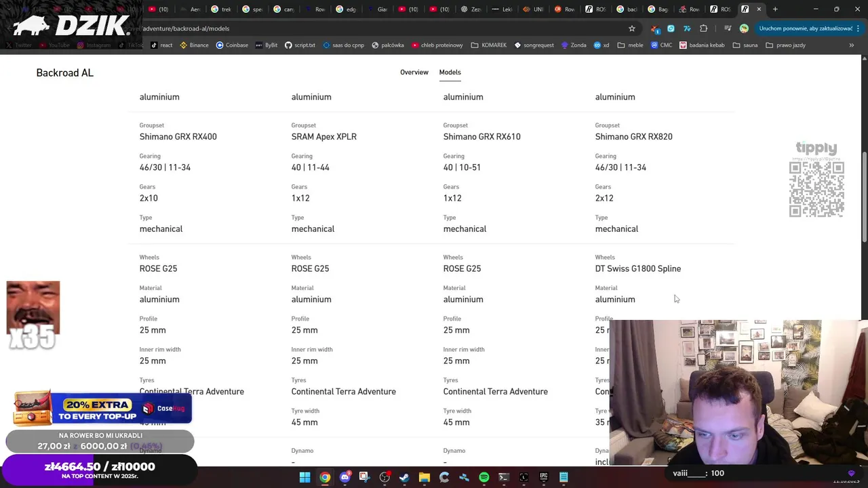
Task: Click the 40 | 10-51 gearing value
Action: [462, 167]
